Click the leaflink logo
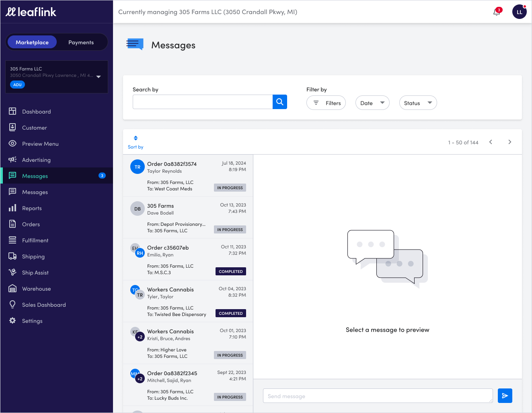 31,12
